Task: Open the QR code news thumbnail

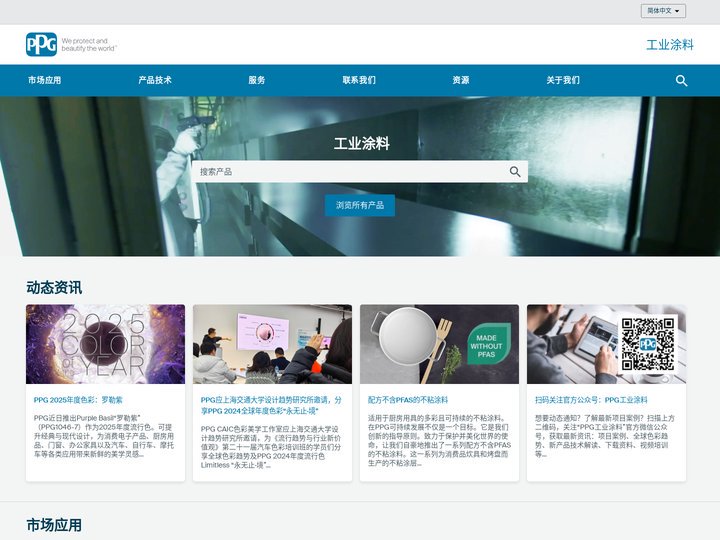Action: (x=607, y=344)
